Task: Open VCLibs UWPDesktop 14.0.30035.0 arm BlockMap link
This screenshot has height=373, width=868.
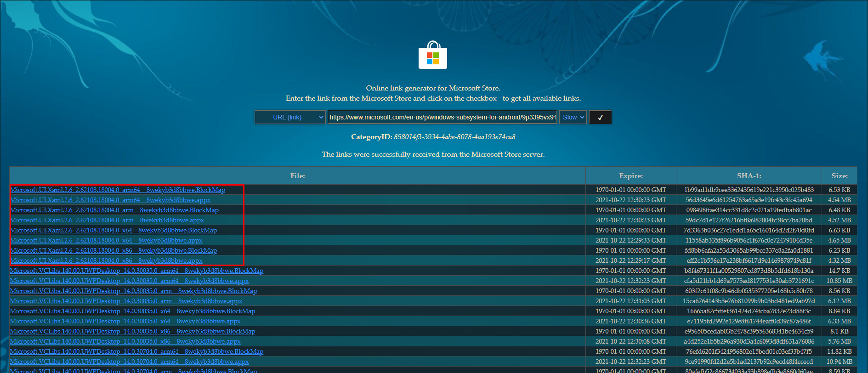Action: pos(134,291)
